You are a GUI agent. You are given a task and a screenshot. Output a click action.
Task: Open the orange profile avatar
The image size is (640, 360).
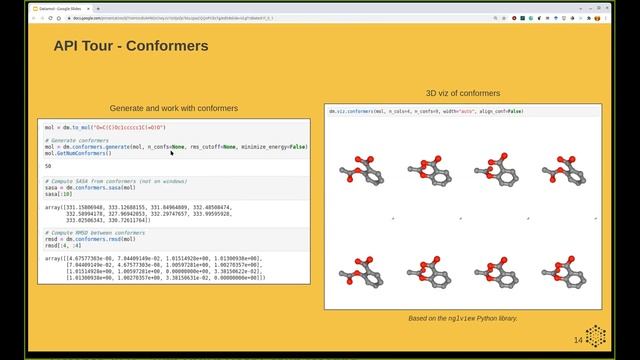[597, 18]
